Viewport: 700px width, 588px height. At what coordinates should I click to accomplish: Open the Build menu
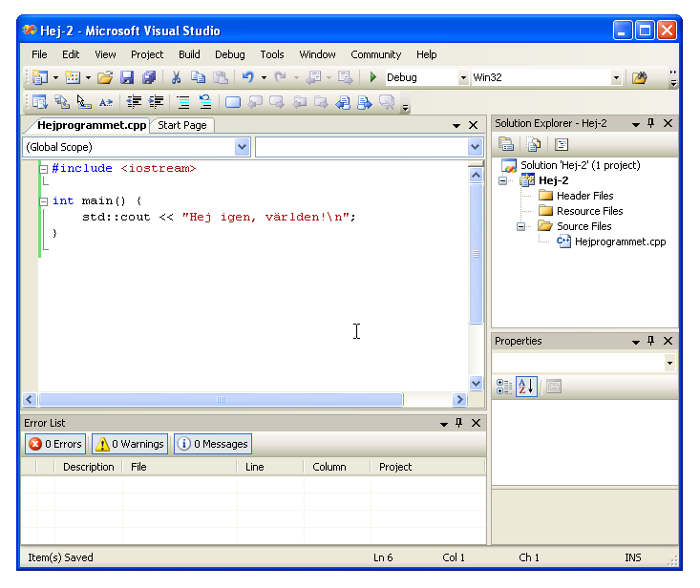189,54
